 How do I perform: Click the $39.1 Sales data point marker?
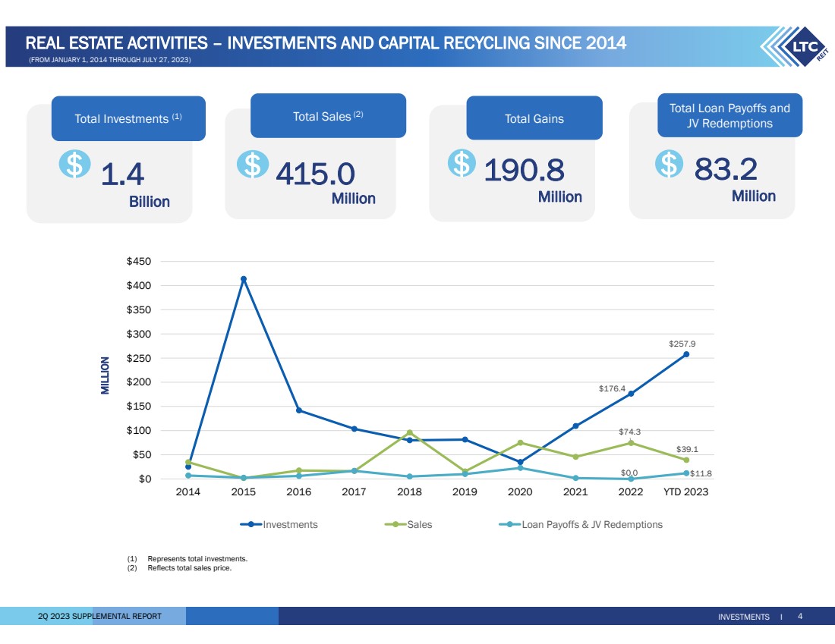click(686, 460)
